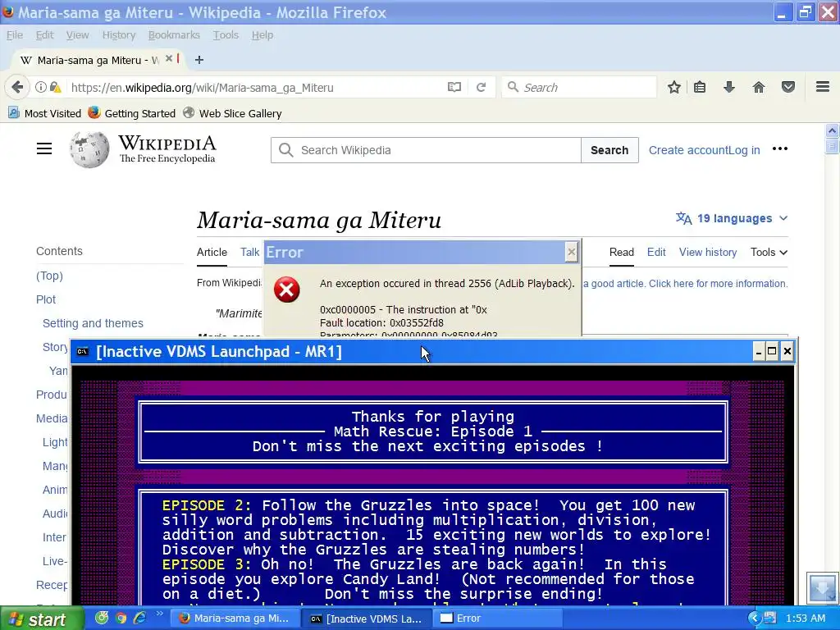Screen dimensions: 840x630
Task: Focus Firefox toolbar Search box
Action: pos(578,87)
